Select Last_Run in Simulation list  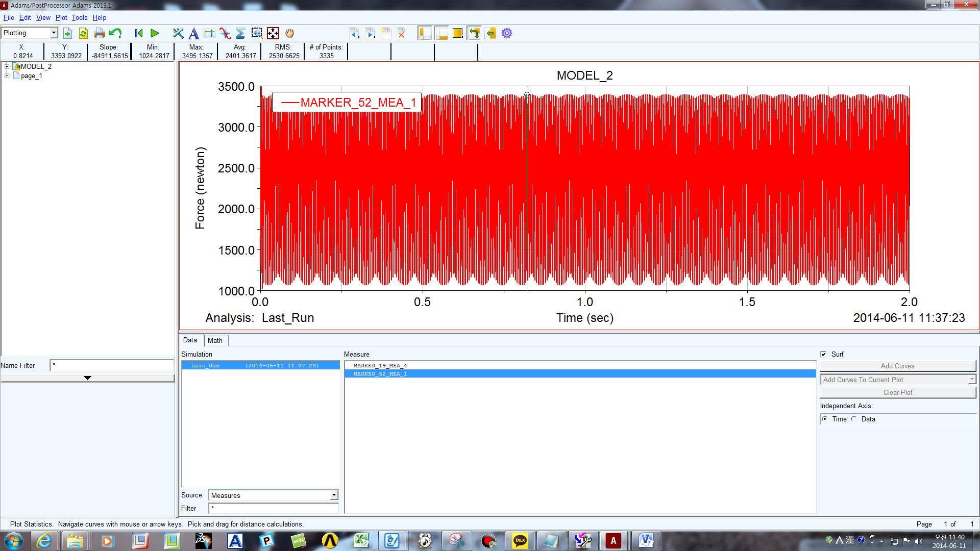point(260,365)
